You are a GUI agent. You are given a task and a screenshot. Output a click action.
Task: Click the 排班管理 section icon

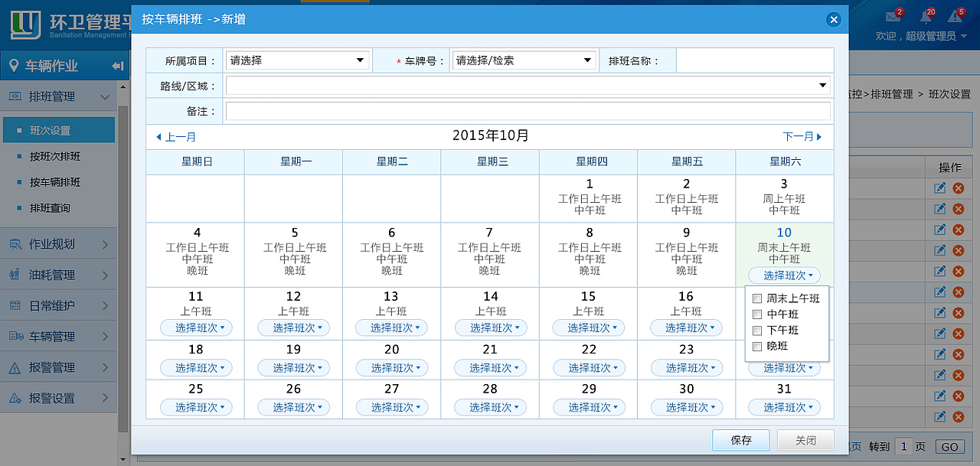pos(15,97)
